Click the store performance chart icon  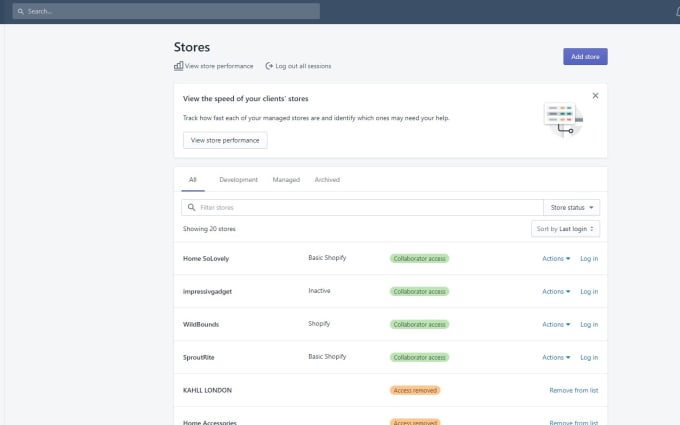click(178, 66)
